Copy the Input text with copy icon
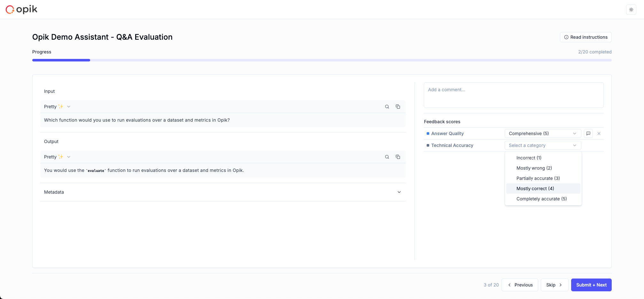Viewport: 644px width, 299px height. click(x=398, y=107)
